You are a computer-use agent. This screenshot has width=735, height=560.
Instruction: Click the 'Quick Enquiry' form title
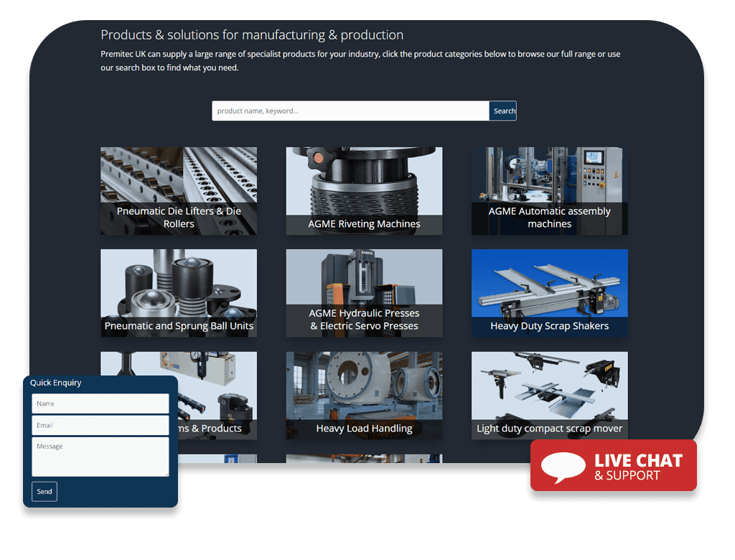coord(56,383)
